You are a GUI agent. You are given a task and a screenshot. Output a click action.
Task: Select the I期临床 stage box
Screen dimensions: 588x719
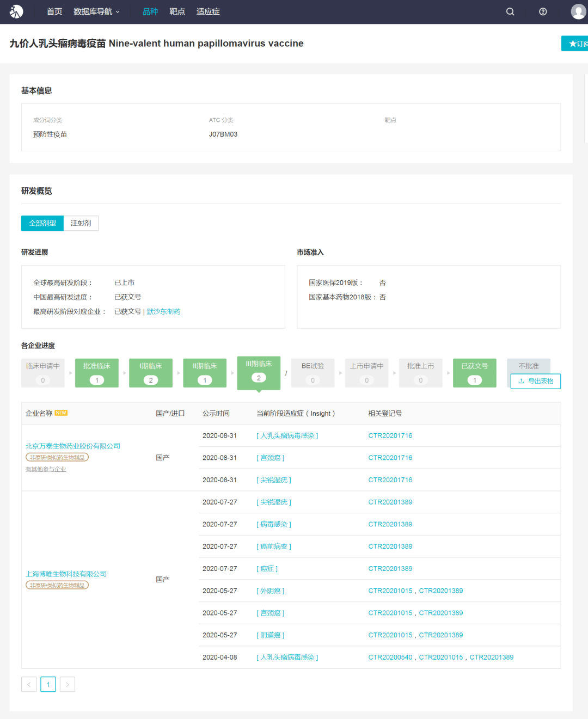click(x=151, y=373)
